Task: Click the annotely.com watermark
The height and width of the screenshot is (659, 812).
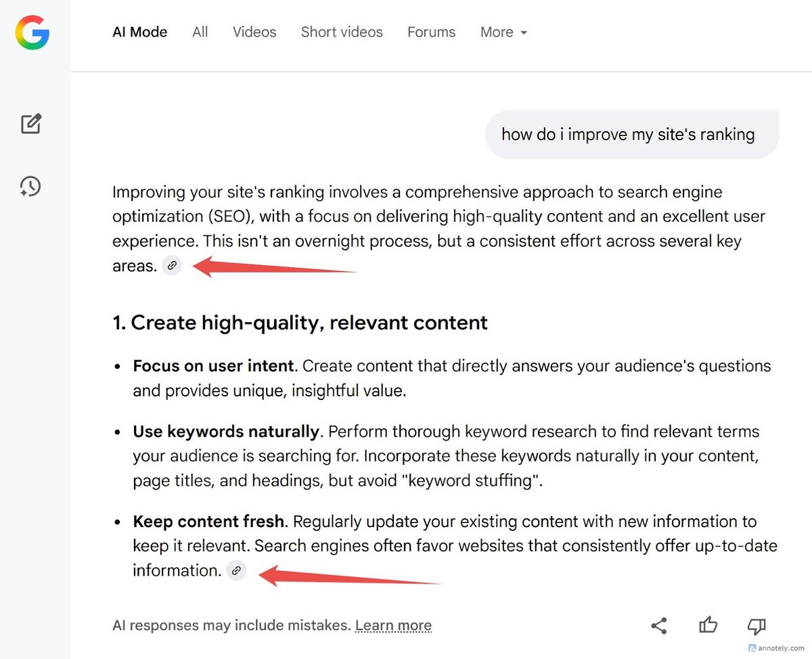Action: pos(778,647)
